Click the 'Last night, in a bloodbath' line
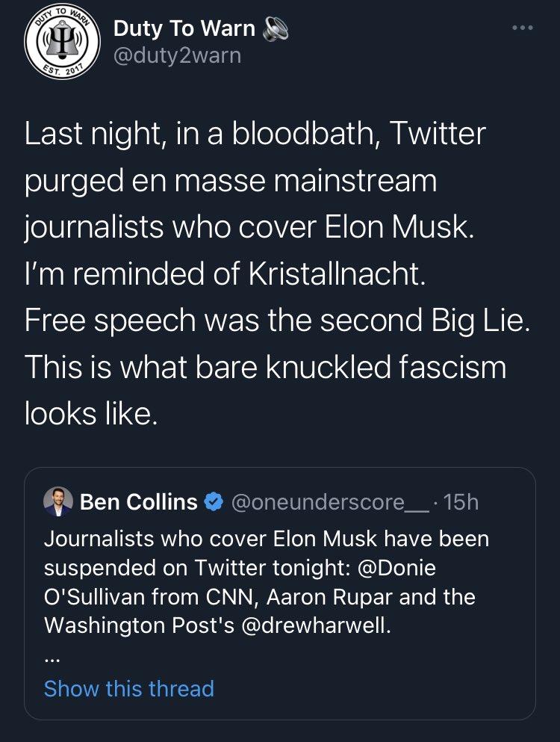The height and width of the screenshot is (742, 560). coord(255,133)
